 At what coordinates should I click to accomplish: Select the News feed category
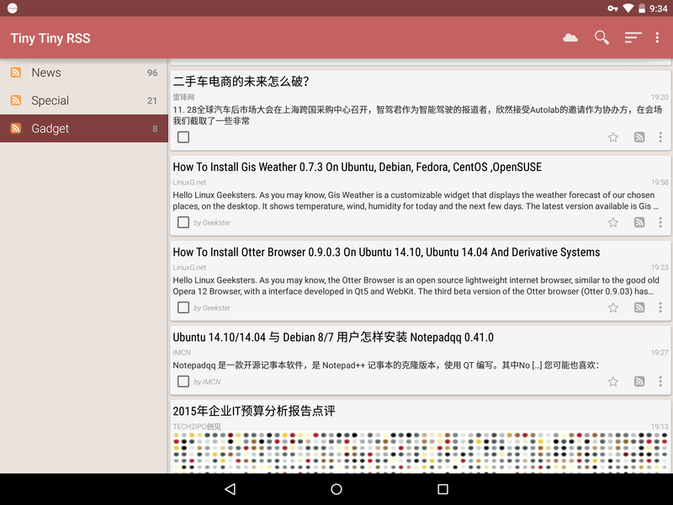click(84, 73)
